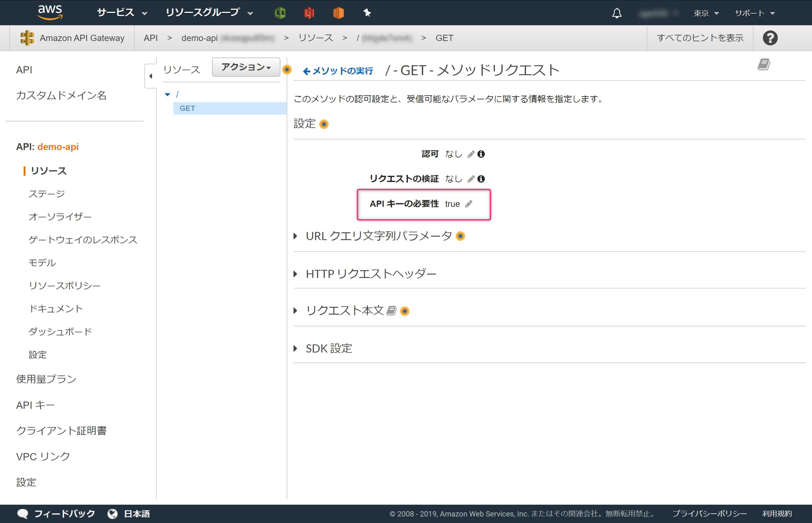Screen dimensions: 812x523
Task: Open the documentation book icon top right
Action: (x=764, y=64)
